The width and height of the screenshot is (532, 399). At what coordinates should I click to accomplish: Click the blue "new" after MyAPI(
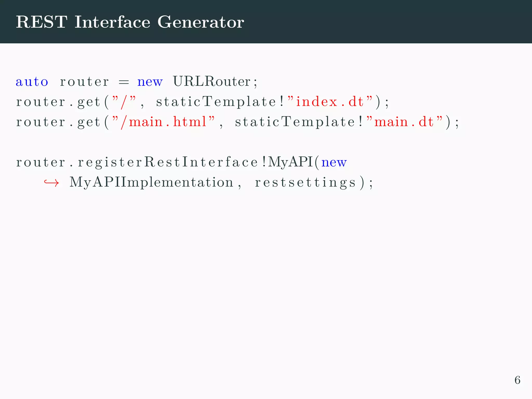[334, 163]
